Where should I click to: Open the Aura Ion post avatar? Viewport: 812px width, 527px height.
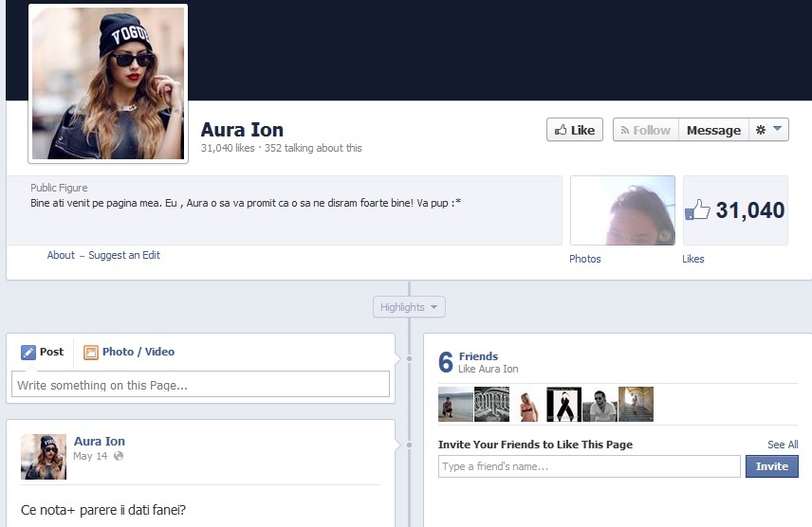click(44, 457)
